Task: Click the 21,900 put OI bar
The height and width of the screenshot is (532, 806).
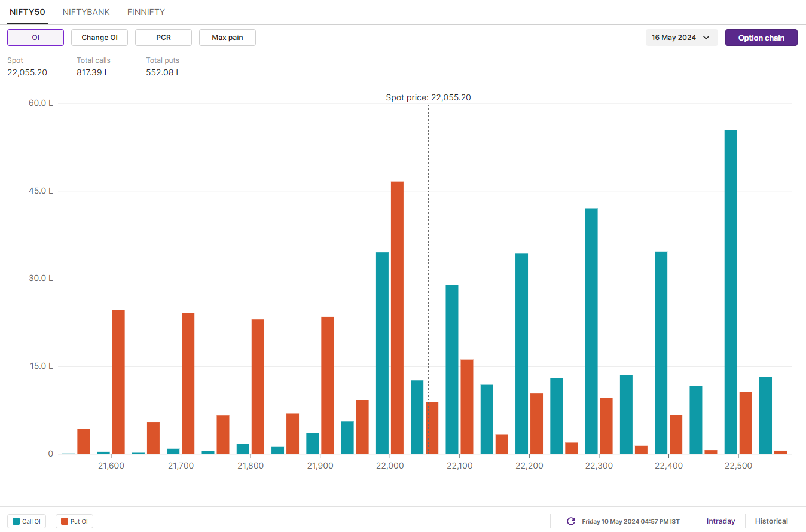Action: [328, 386]
